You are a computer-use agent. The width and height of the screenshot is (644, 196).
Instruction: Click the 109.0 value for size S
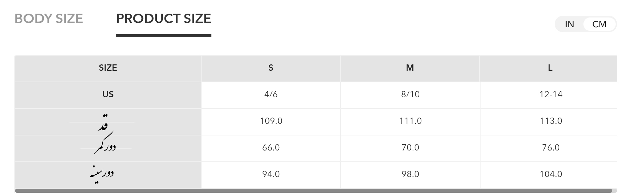[x=271, y=121]
